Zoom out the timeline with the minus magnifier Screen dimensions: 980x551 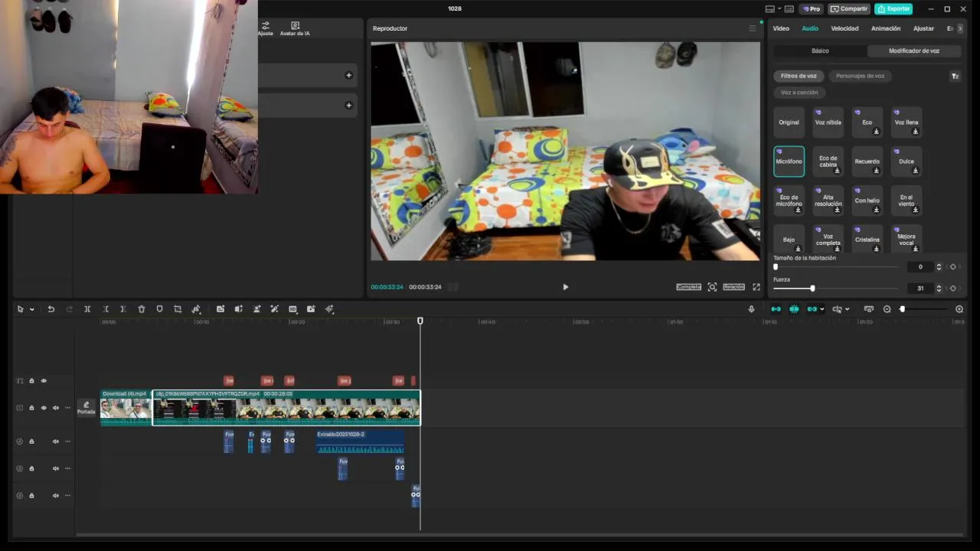click(887, 309)
